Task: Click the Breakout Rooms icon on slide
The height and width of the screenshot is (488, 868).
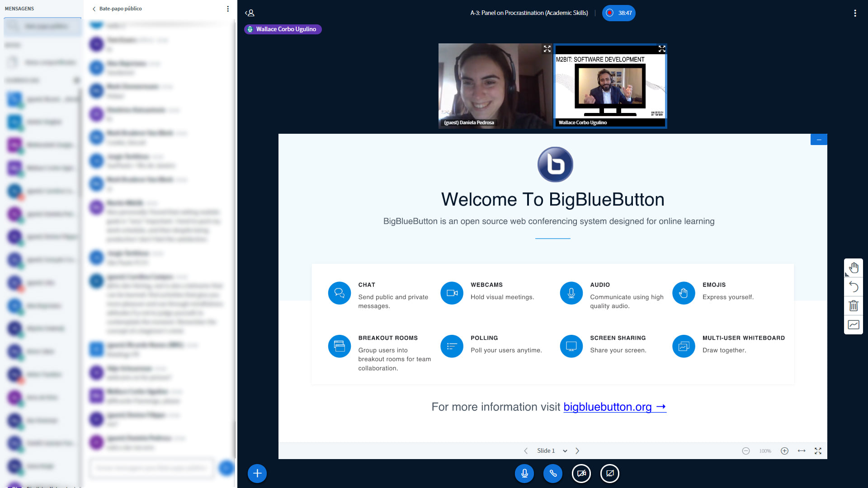Action: 340,347
